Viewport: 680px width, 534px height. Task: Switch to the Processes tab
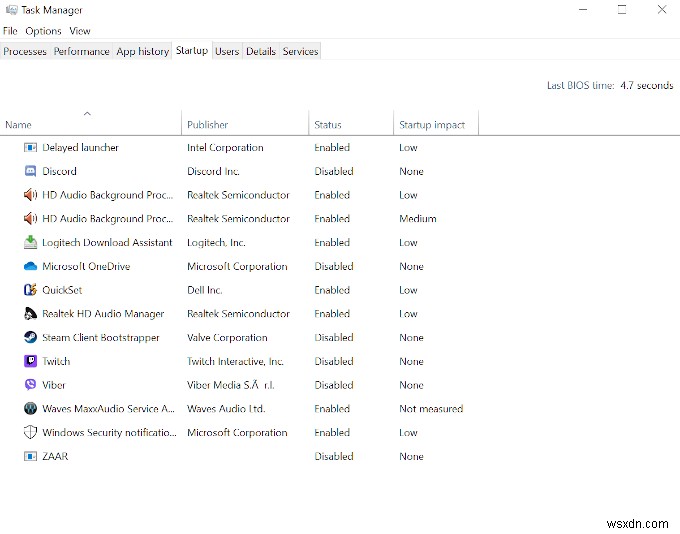click(25, 51)
